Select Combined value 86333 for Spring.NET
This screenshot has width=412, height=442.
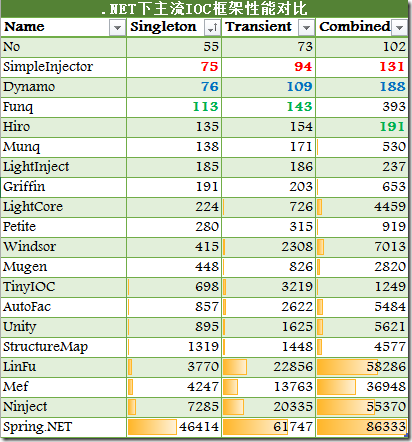[x=386, y=427]
